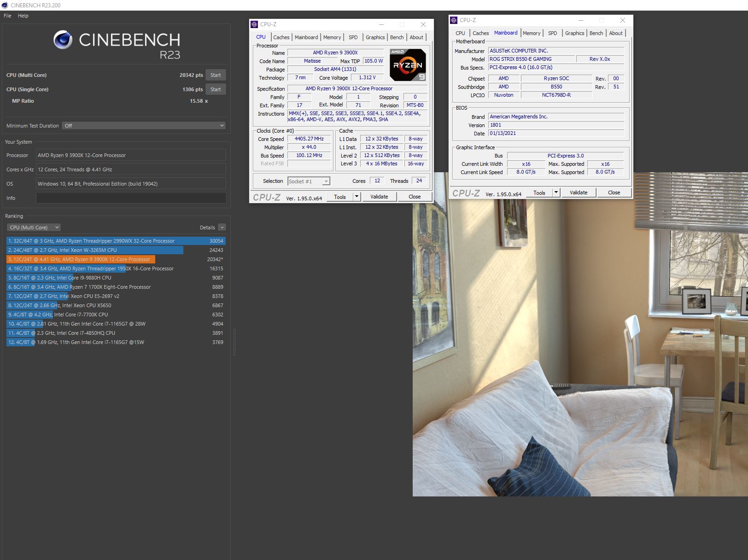This screenshot has height=560, width=748.
Task: Click the Core Speed 4405.27 MHz value
Action: coord(309,139)
